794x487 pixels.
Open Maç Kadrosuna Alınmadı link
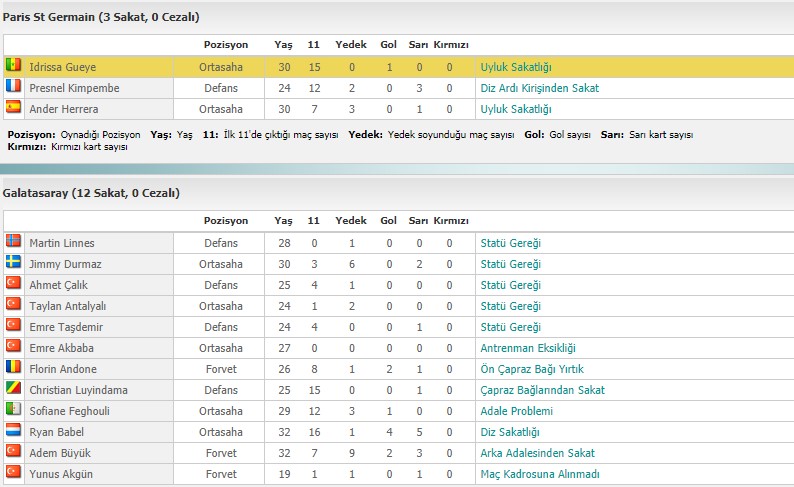(540, 474)
